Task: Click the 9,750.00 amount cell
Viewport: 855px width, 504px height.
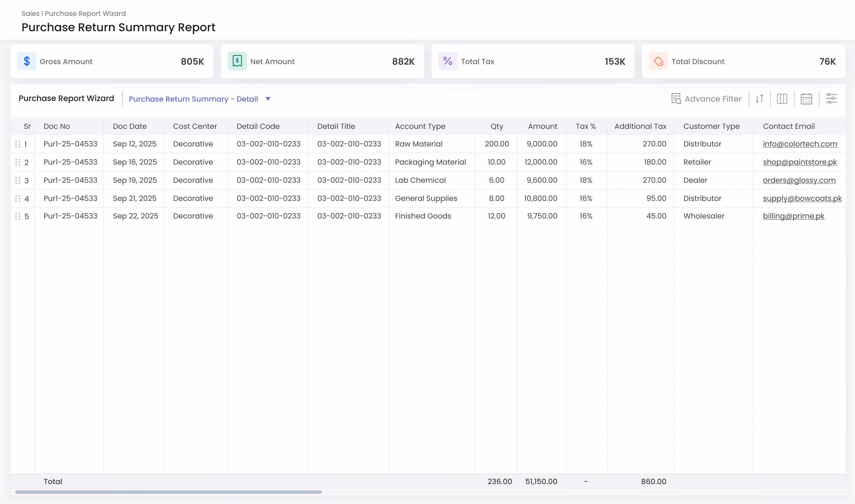Action: [x=542, y=216]
